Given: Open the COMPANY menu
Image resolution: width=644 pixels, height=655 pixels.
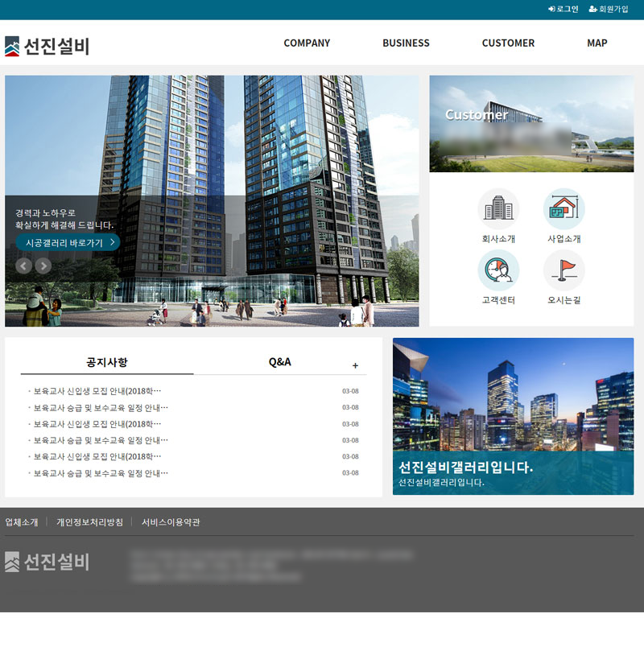Looking at the screenshot, I should click(307, 43).
